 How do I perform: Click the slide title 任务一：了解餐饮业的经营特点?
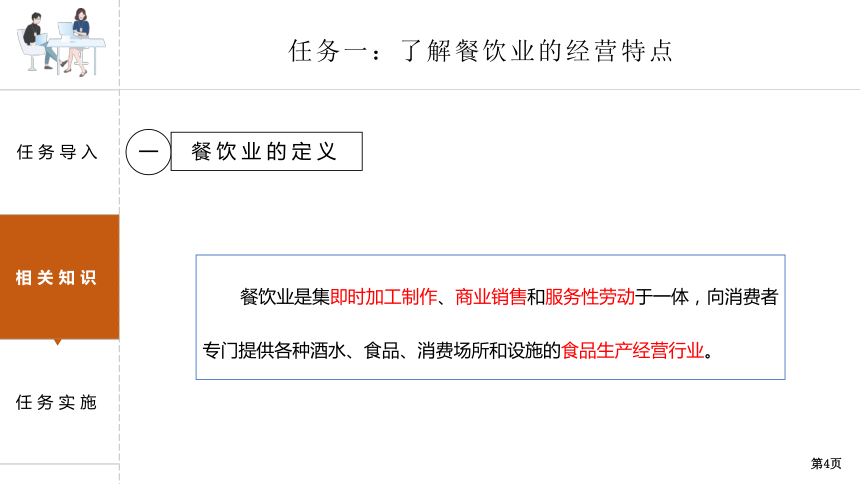tap(480, 51)
